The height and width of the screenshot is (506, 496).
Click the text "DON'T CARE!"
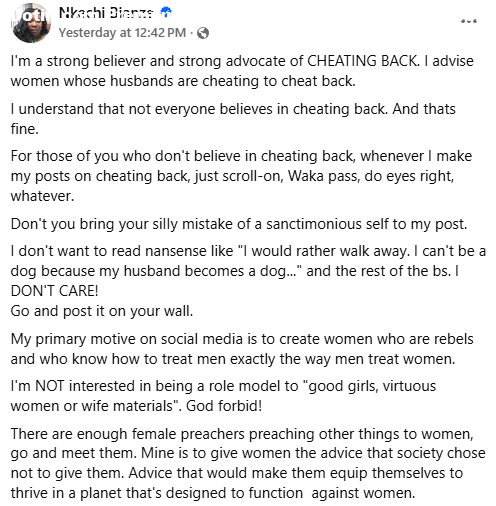54,291
